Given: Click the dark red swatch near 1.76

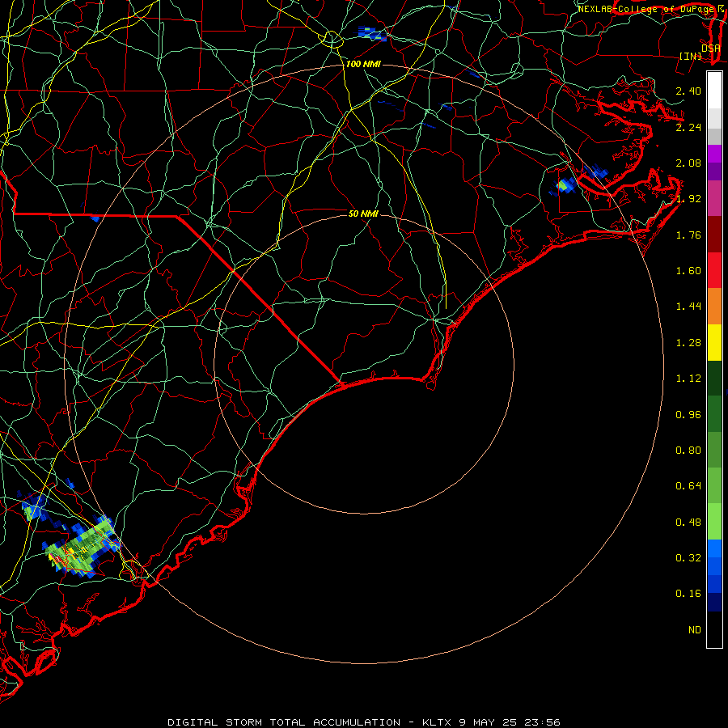Looking at the screenshot, I should pos(714,235).
